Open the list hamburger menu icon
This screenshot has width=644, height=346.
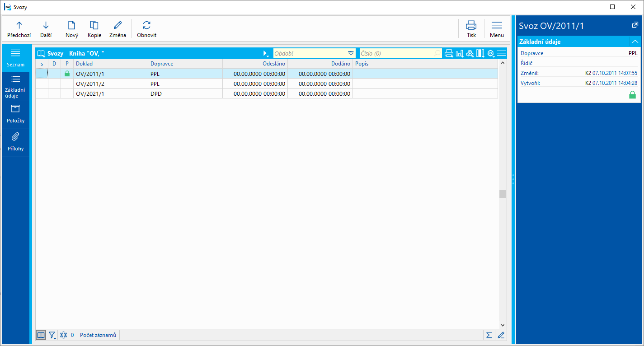tap(501, 53)
